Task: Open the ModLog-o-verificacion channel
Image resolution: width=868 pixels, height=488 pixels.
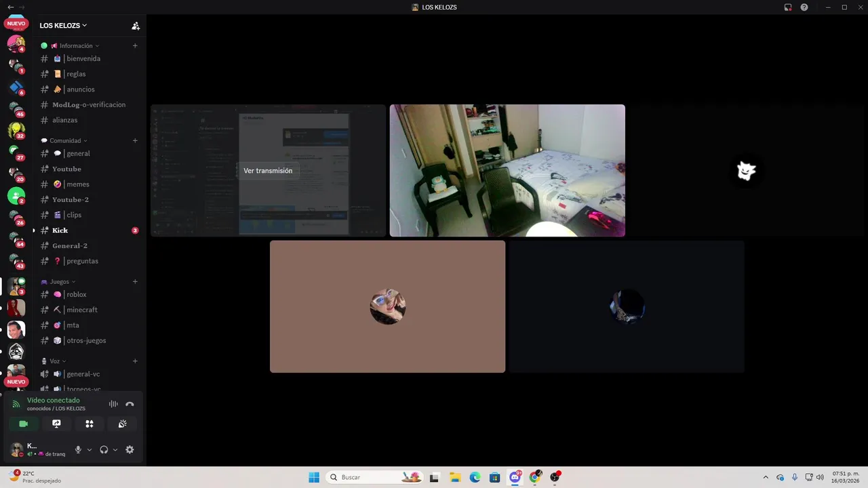Action: tap(90, 104)
